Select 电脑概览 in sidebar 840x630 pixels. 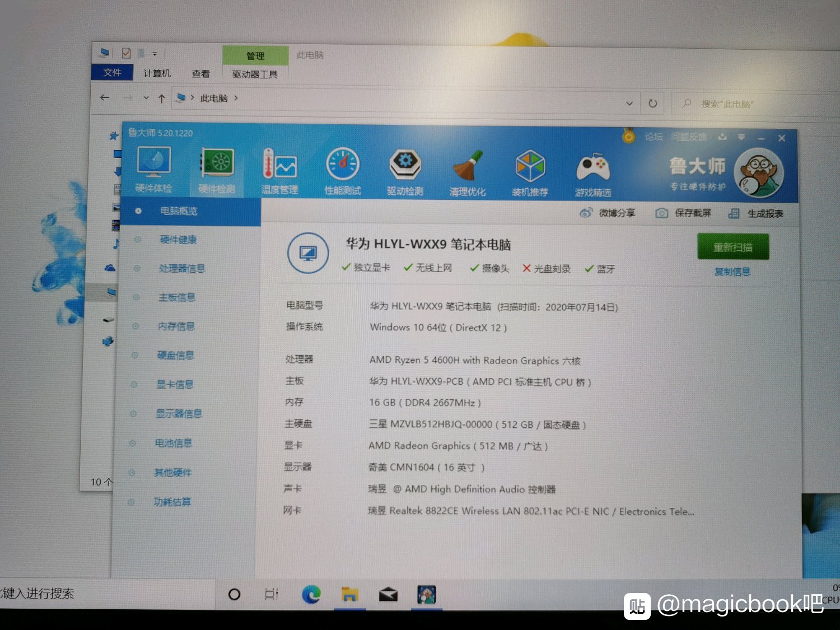coord(190,211)
